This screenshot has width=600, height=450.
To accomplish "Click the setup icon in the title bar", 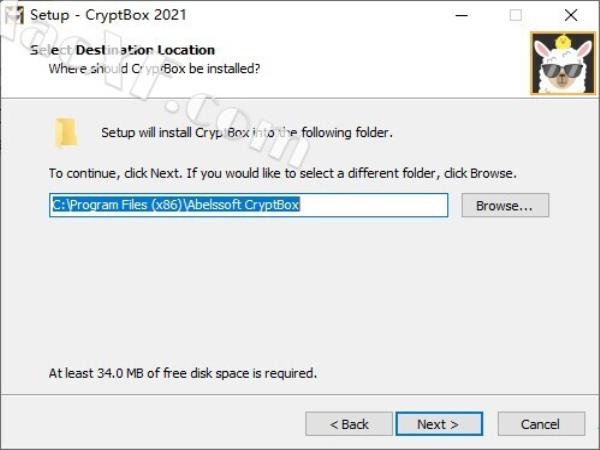I will point(15,15).
